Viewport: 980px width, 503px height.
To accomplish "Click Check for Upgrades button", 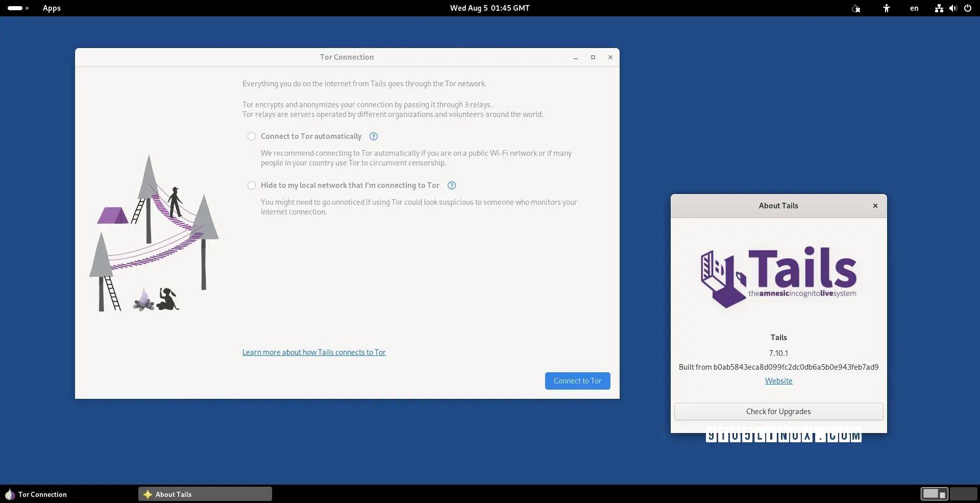I will point(778,412).
